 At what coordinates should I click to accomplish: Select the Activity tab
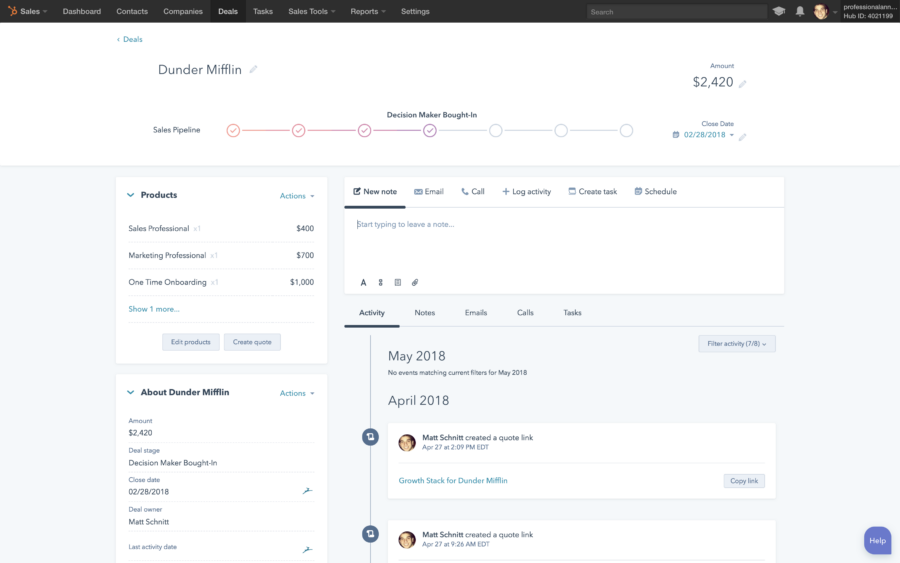[372, 313]
